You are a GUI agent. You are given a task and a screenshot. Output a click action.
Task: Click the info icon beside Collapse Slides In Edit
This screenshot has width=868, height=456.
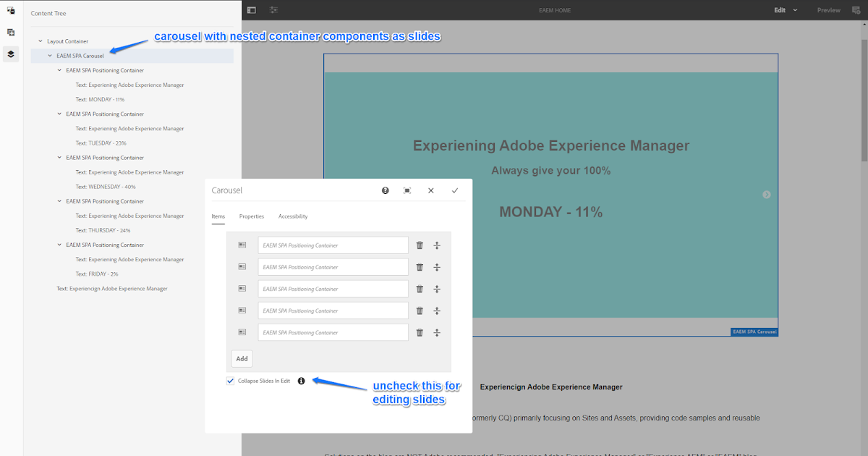pos(302,380)
